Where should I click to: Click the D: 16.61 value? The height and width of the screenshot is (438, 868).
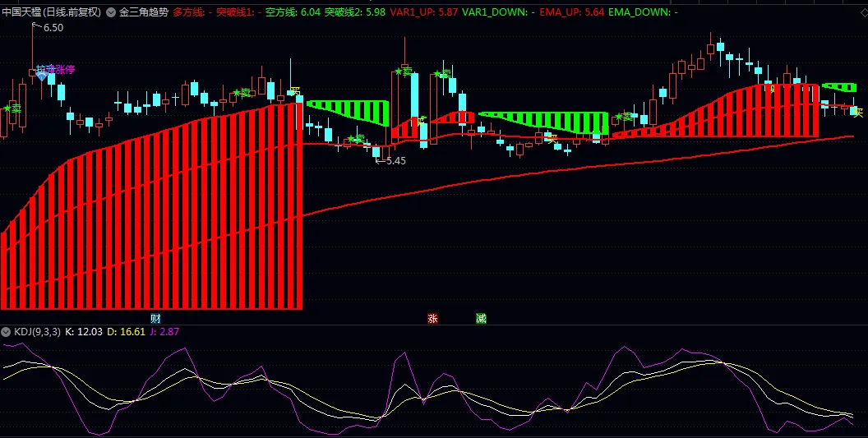pos(126,332)
